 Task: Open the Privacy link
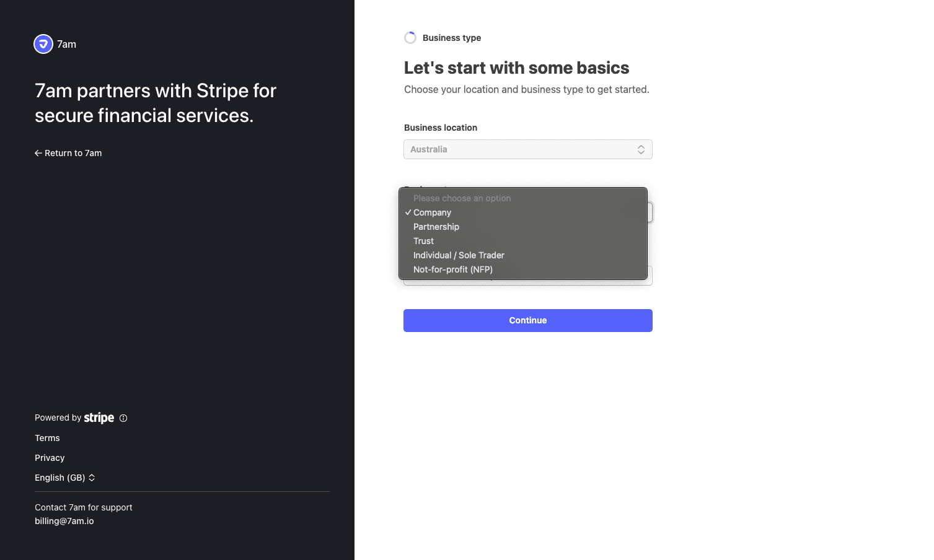pyautogui.click(x=50, y=458)
